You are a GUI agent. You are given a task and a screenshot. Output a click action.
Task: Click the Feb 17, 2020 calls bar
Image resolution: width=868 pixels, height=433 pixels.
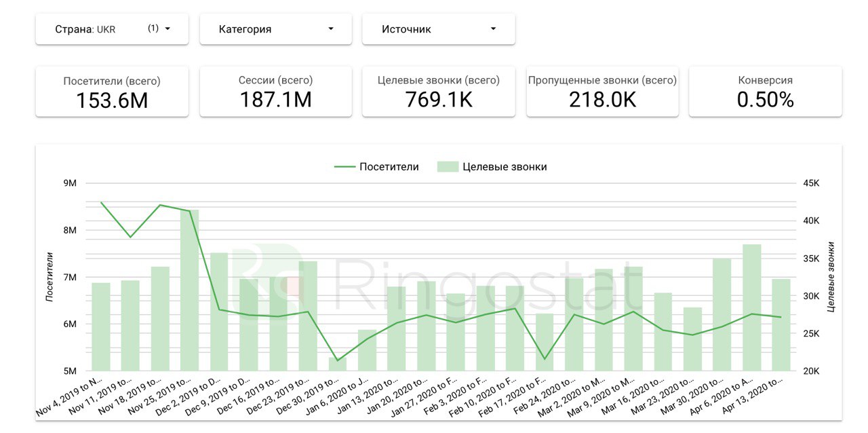[545, 343]
